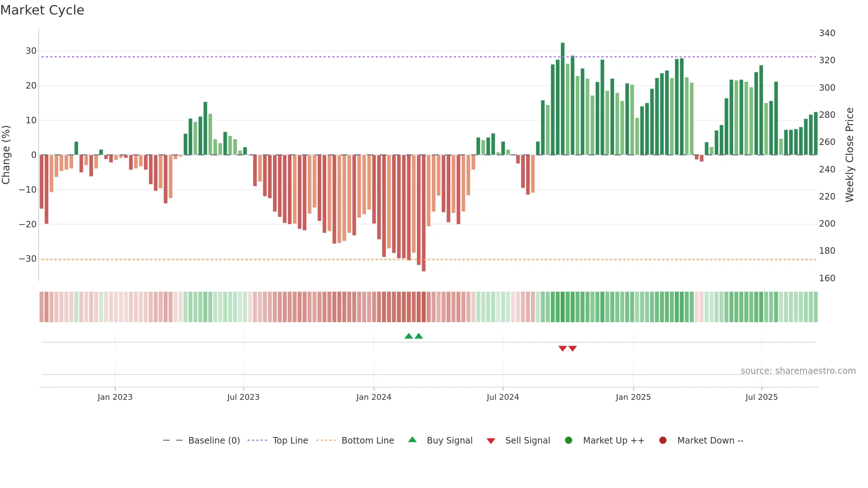Image resolution: width=868 pixels, height=488 pixels.
Task: Click the red Sell Signal triangle in legend
Action: coord(491,441)
